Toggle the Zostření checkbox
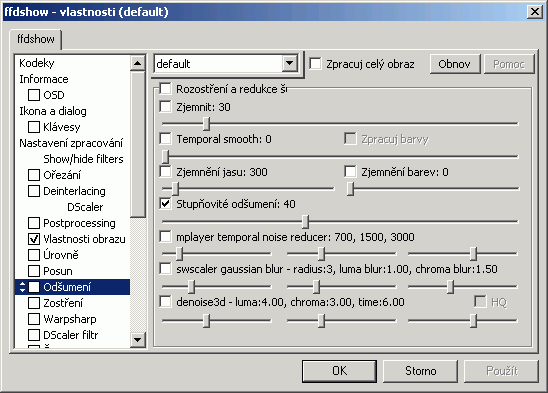 point(34,303)
